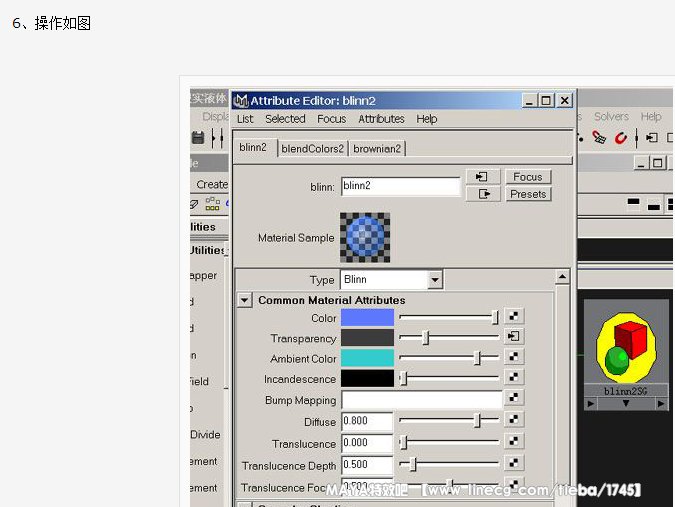This screenshot has width=675, height=507.
Task: Open the Solvers menu in background window
Action: (611, 116)
